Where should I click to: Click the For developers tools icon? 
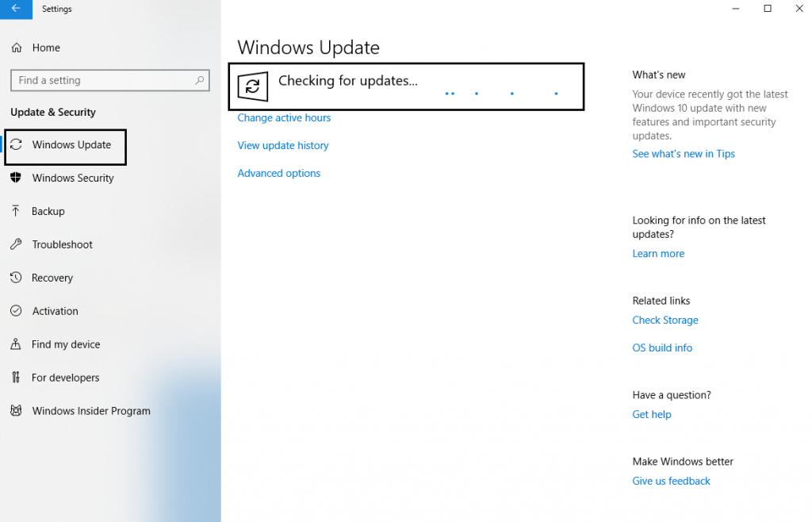click(16, 377)
